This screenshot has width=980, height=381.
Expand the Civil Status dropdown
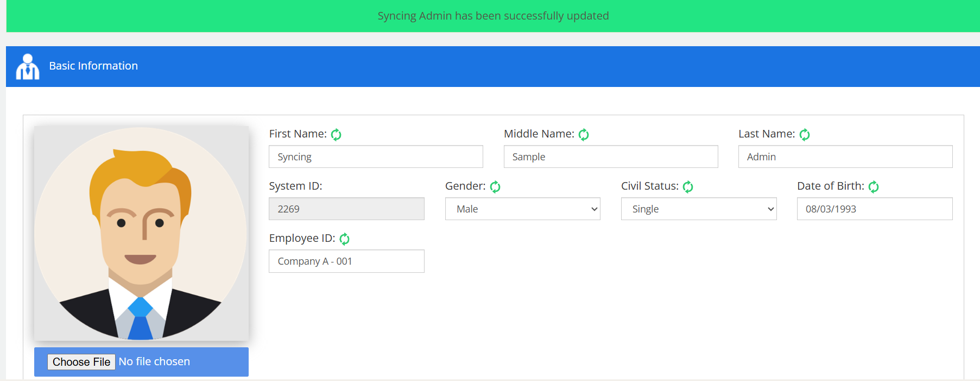(x=698, y=209)
